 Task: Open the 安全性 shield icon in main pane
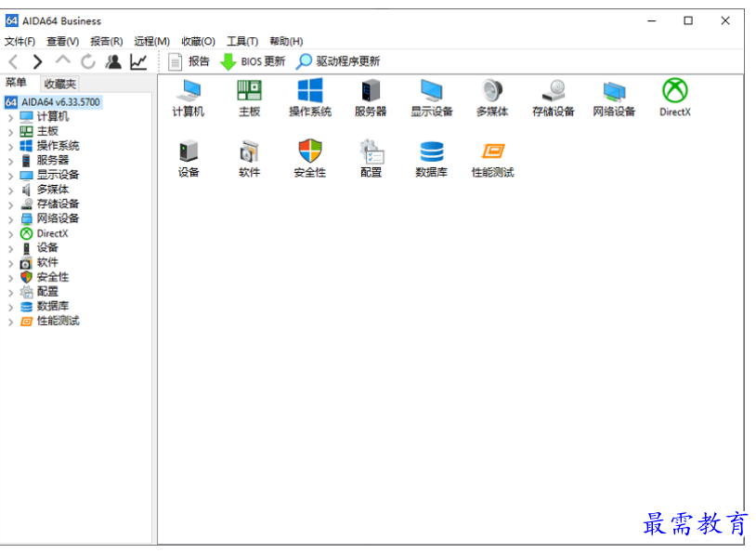point(310,159)
